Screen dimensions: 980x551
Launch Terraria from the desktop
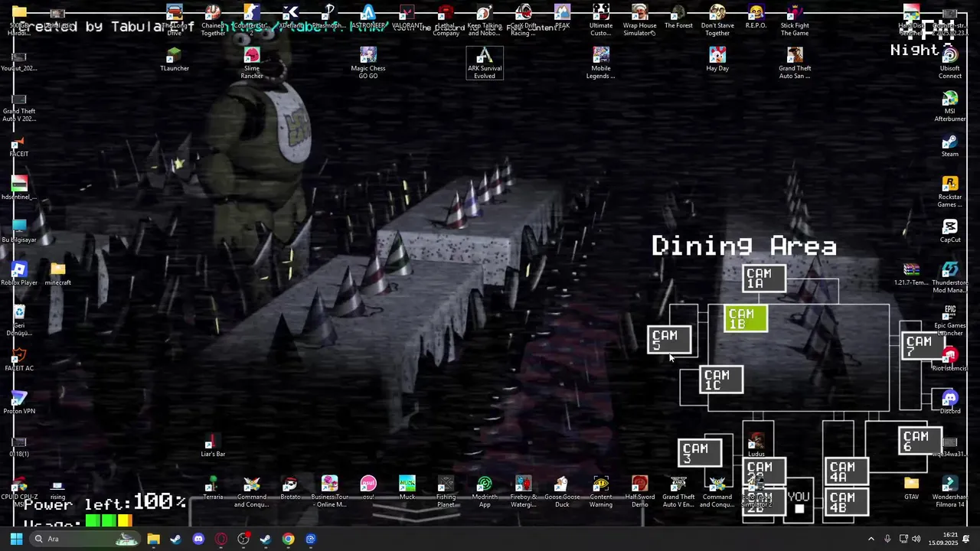(213, 488)
